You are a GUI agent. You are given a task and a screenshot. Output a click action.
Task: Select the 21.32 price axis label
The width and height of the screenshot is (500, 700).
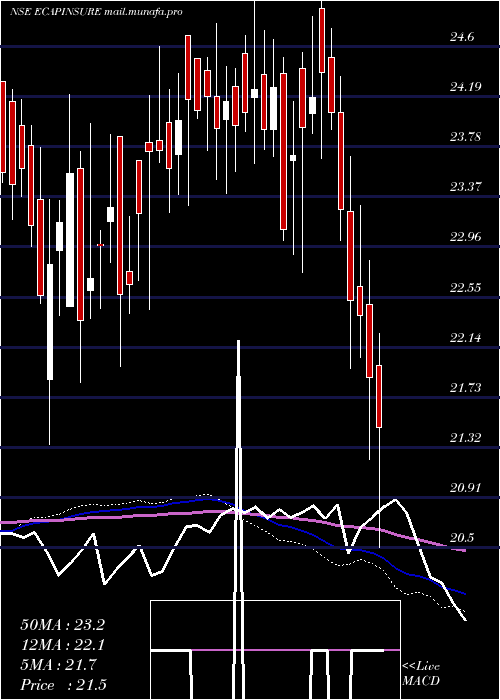[x=466, y=438]
